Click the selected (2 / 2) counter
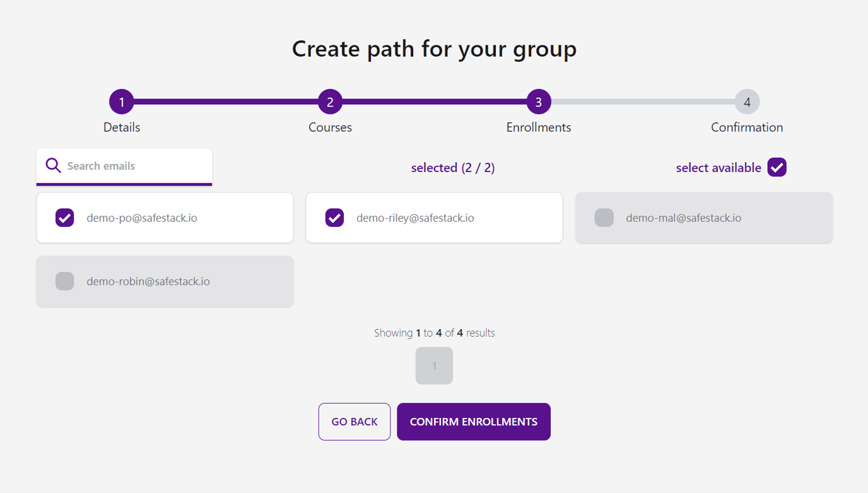This screenshot has height=493, width=868. point(452,167)
